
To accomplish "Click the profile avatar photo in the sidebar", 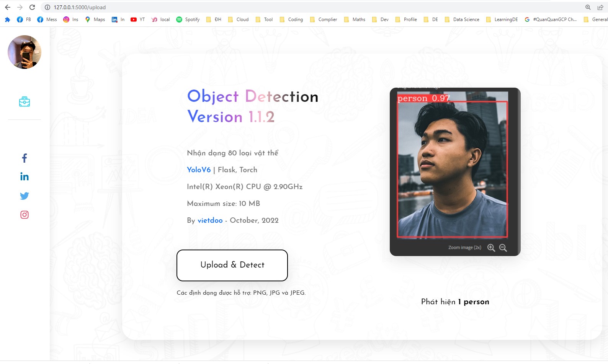I will tap(25, 52).
